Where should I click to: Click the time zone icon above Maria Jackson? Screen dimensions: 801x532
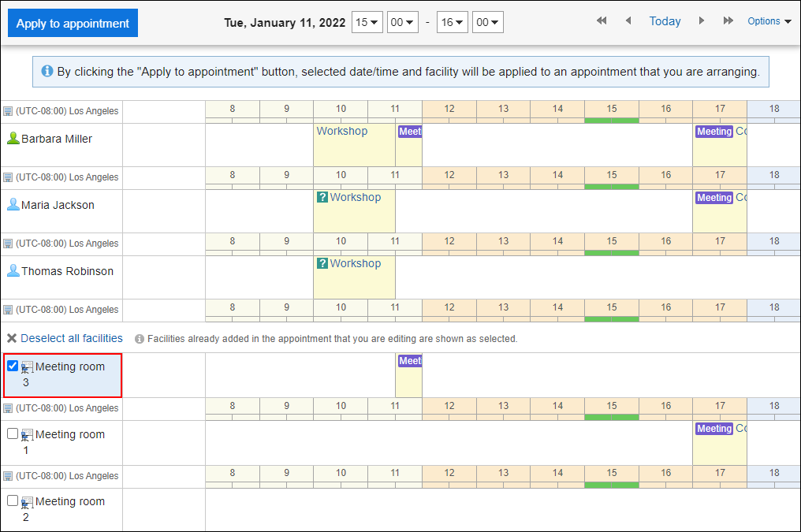click(x=8, y=177)
